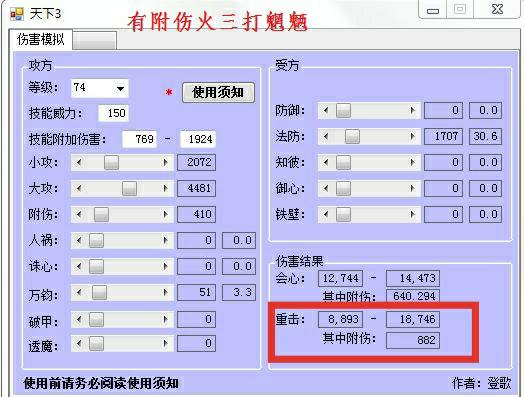The image size is (524, 397).
Task: Click the 附伤 slider right arrow
Action: coord(165,214)
